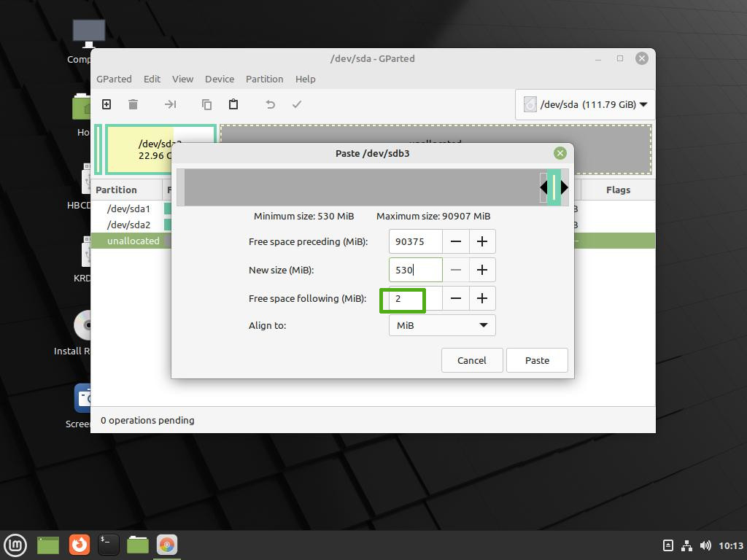
Task: Open the /dev/sda device selector dropdown
Action: (x=585, y=104)
